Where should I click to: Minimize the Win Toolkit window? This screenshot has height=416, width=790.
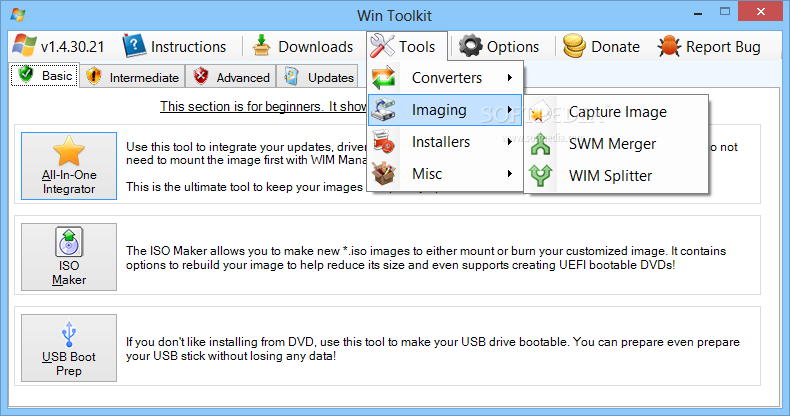point(698,12)
